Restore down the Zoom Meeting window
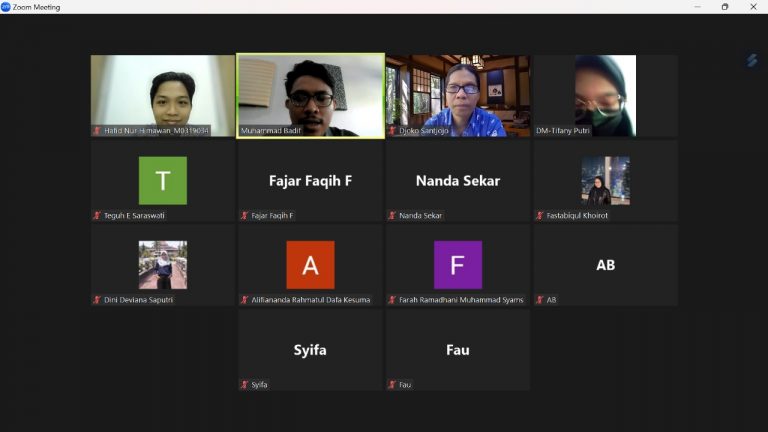This screenshot has height=432, width=768. coord(725,6)
